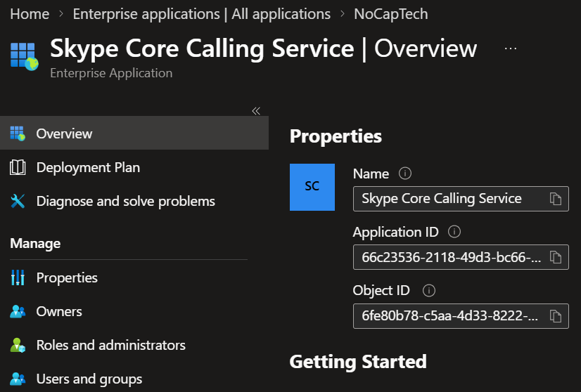The width and height of the screenshot is (581, 392).
Task: Click the Getting Started heading
Action: point(358,362)
